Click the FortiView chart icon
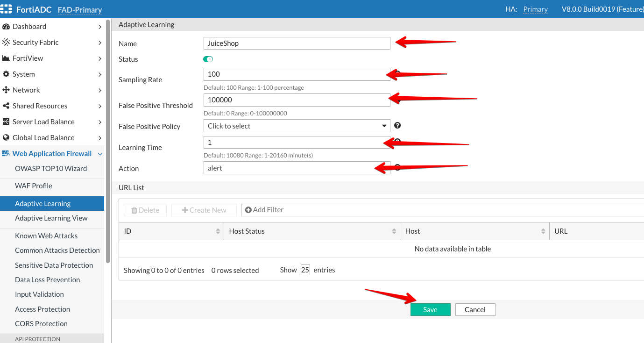This screenshot has width=644, height=343. pos(6,58)
